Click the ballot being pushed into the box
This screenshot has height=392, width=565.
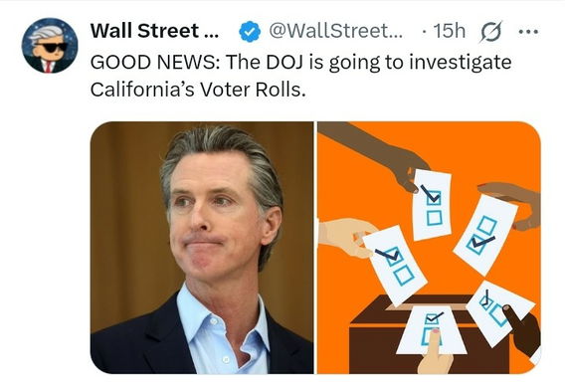click(x=432, y=329)
